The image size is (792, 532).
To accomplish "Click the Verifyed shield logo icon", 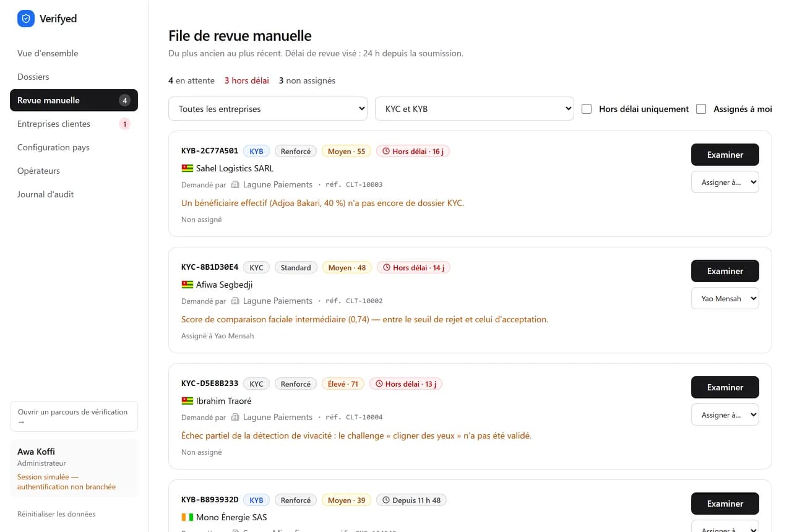I will (x=26, y=19).
